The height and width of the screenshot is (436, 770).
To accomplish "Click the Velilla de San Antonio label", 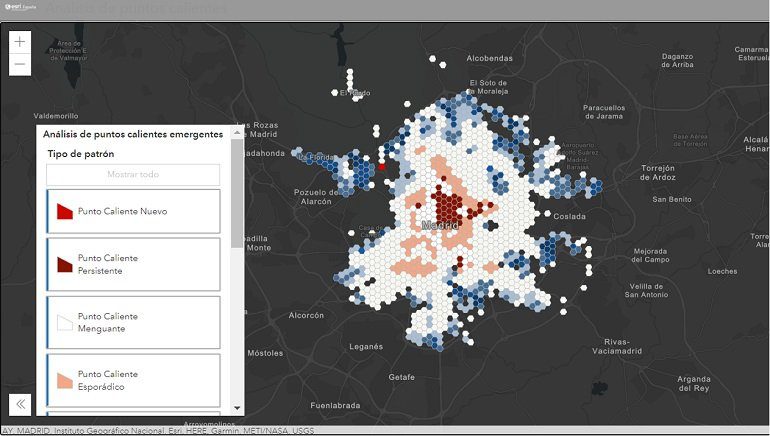I will pyautogui.click(x=646, y=290).
